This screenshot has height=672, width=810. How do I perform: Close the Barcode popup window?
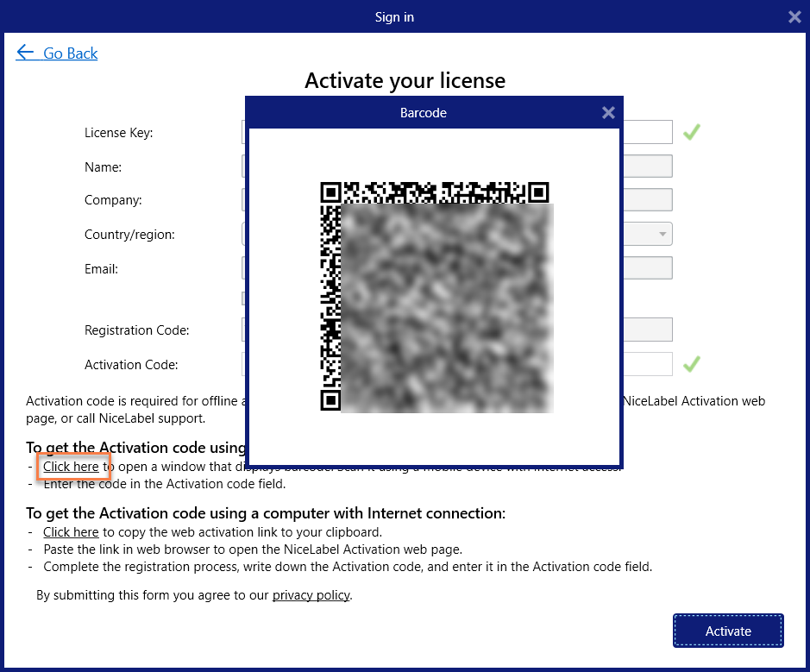pos(608,112)
